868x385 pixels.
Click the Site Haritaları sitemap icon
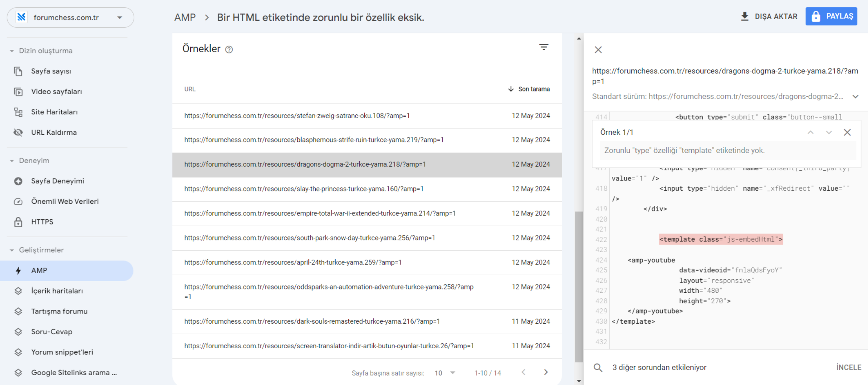tap(18, 112)
